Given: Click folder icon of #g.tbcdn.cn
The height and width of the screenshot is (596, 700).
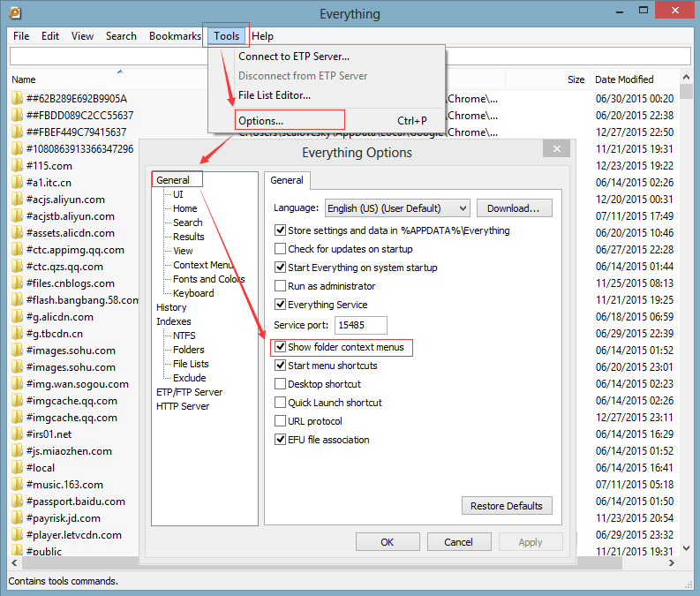Looking at the screenshot, I should coord(17,334).
